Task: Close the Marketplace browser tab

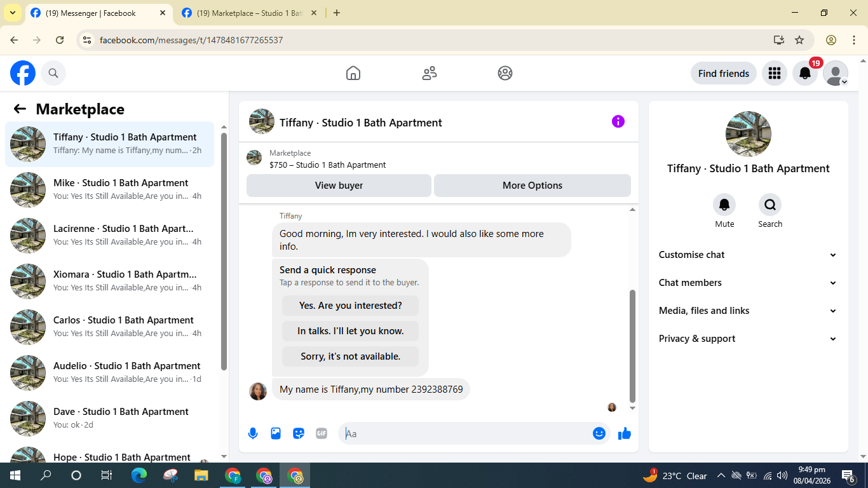Action: point(314,13)
